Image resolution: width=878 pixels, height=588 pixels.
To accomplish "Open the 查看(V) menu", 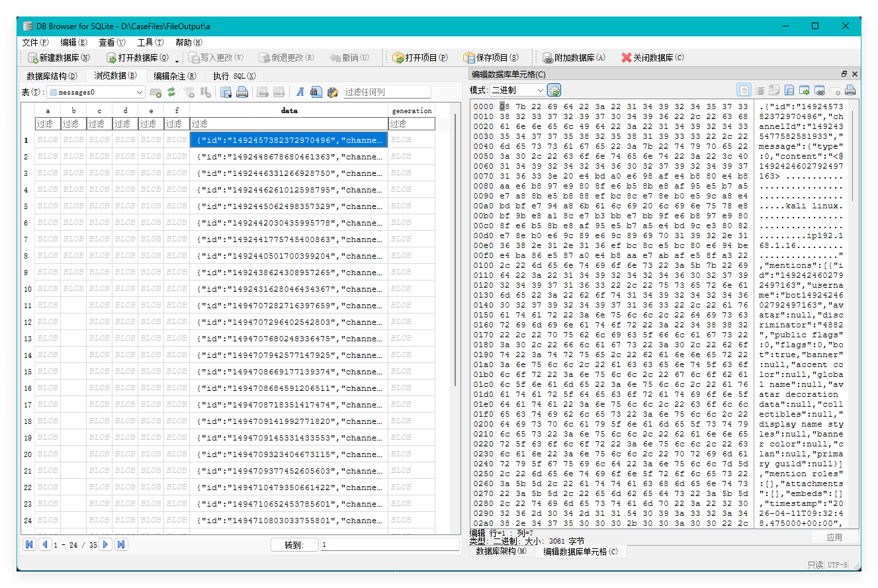I will 111,42.
